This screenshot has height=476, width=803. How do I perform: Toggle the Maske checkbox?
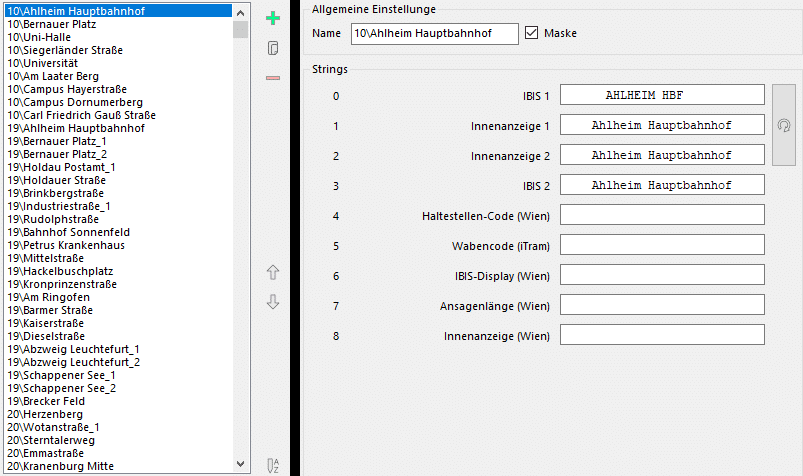tap(532, 34)
